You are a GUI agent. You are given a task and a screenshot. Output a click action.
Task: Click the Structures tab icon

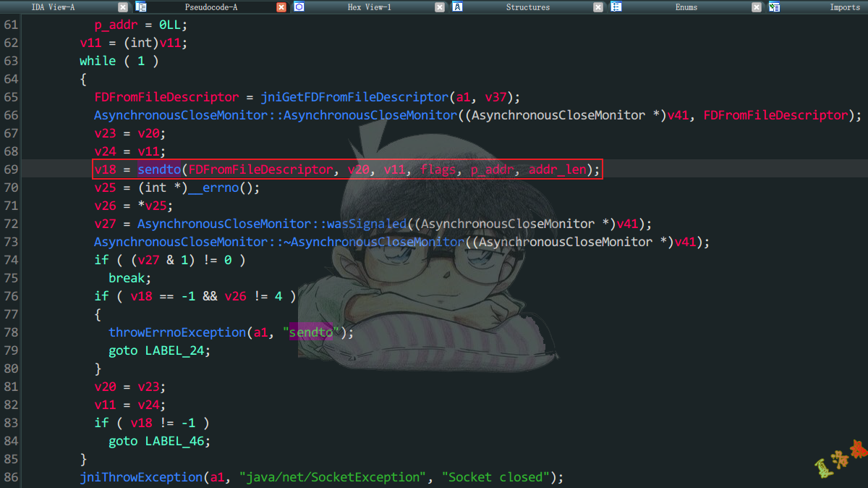coord(457,7)
